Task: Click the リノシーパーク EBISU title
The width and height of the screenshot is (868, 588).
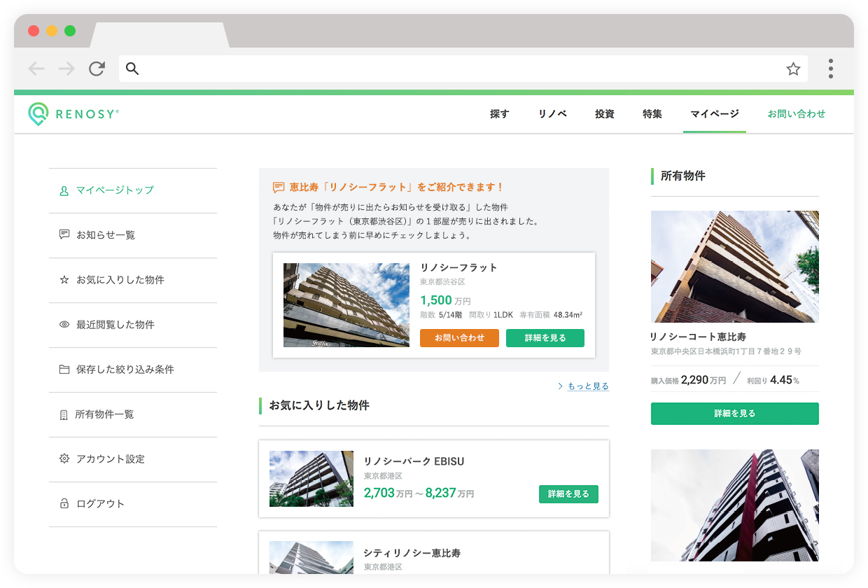Action: (414, 461)
